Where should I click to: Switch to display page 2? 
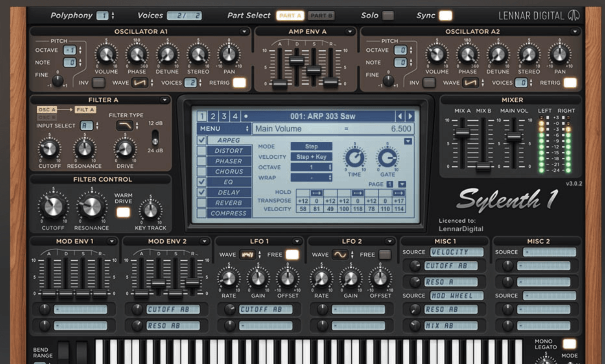213,116
